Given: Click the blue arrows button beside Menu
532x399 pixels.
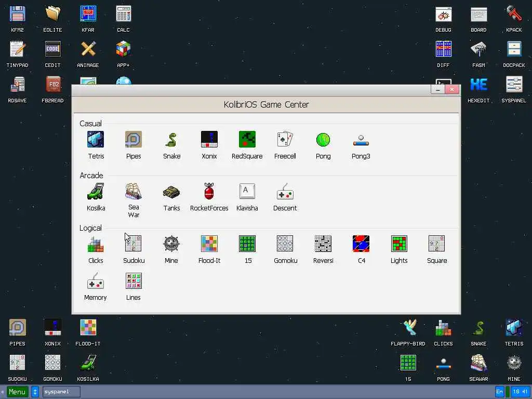Looking at the screenshot, I should coord(35,392).
